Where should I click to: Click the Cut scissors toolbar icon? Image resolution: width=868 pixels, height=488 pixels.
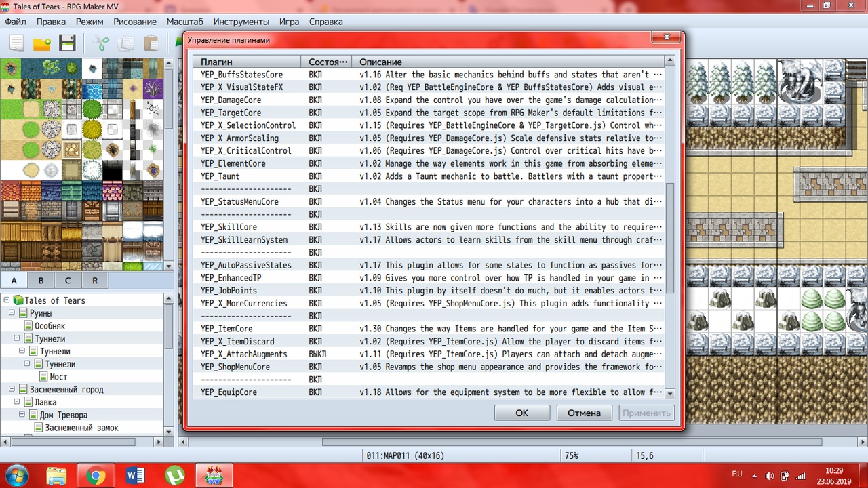pos(100,43)
